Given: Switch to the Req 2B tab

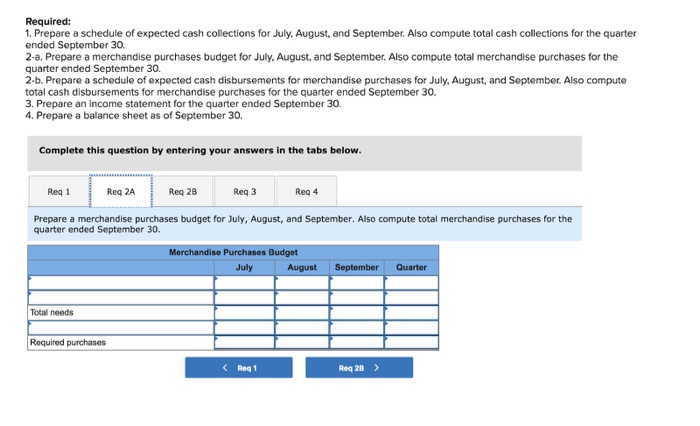Looking at the screenshot, I should [183, 192].
